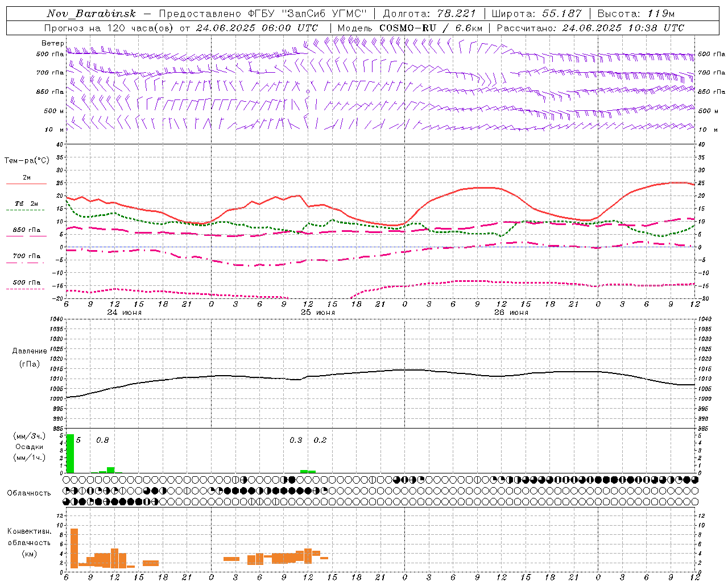Click the precipitation value 0.2
728x582 pixels.
click(320, 440)
